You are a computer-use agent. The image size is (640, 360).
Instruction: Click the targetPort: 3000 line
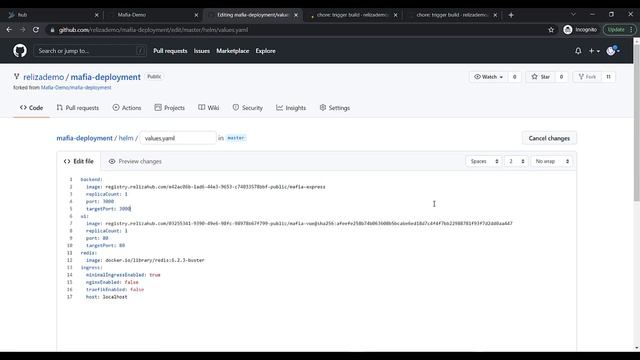(109, 209)
